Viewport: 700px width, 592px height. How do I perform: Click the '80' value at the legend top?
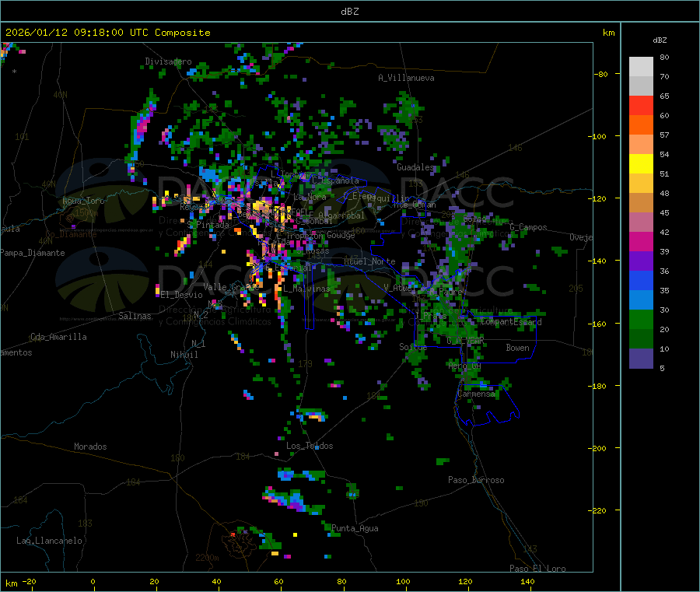pos(664,57)
